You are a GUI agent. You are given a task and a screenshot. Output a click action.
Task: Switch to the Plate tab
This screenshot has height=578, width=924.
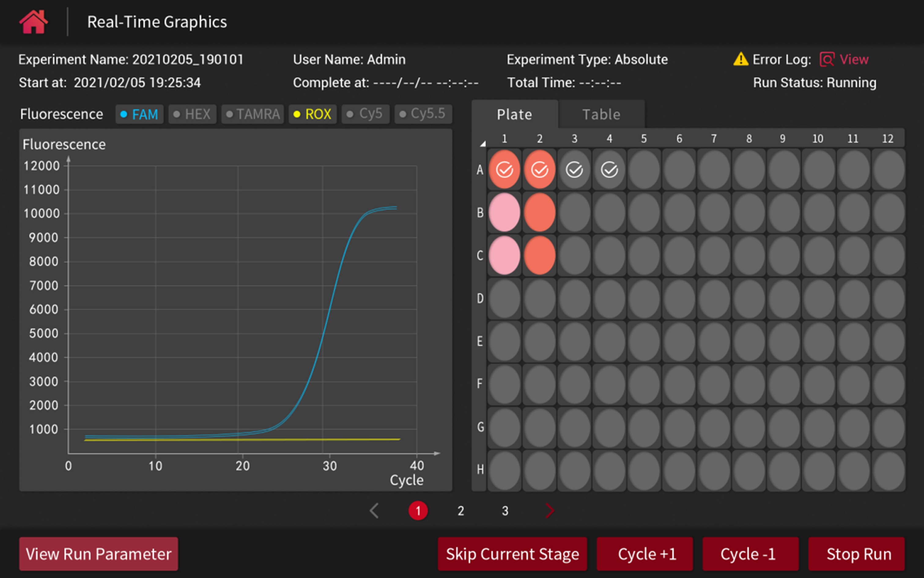coord(514,114)
